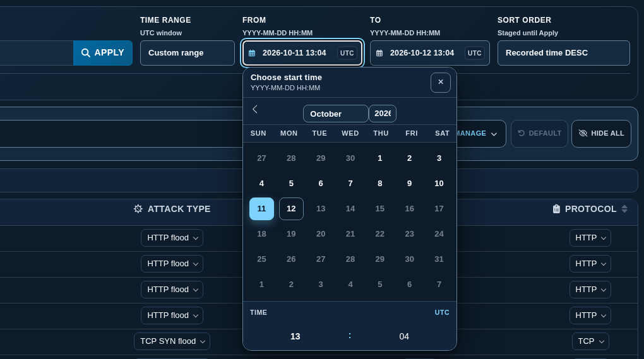Click the APPLY button
This screenshot has width=644, height=359.
(x=103, y=53)
